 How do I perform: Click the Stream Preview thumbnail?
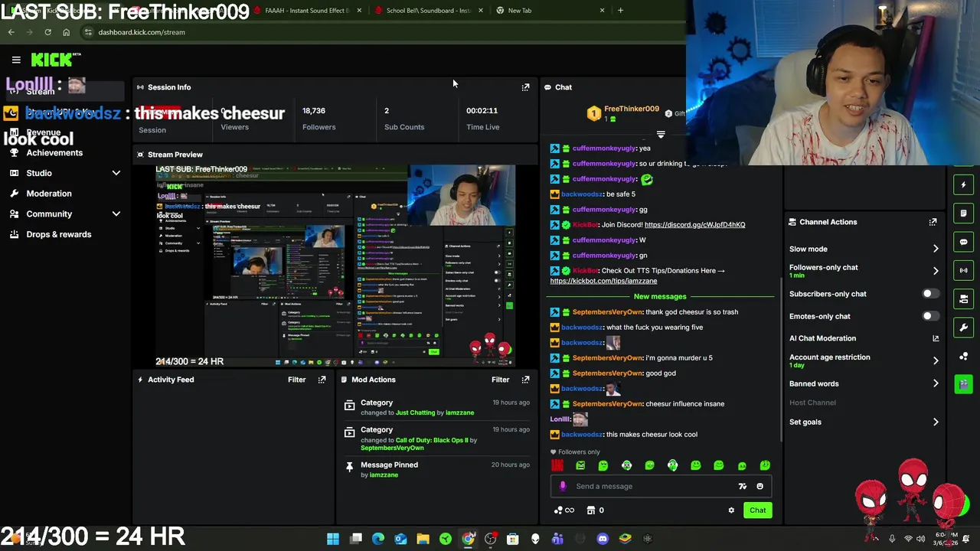tap(335, 266)
